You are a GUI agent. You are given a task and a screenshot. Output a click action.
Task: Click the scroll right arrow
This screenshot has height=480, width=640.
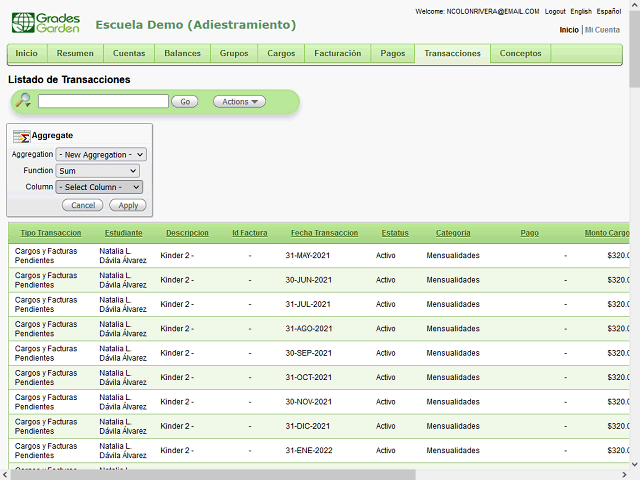click(624, 475)
